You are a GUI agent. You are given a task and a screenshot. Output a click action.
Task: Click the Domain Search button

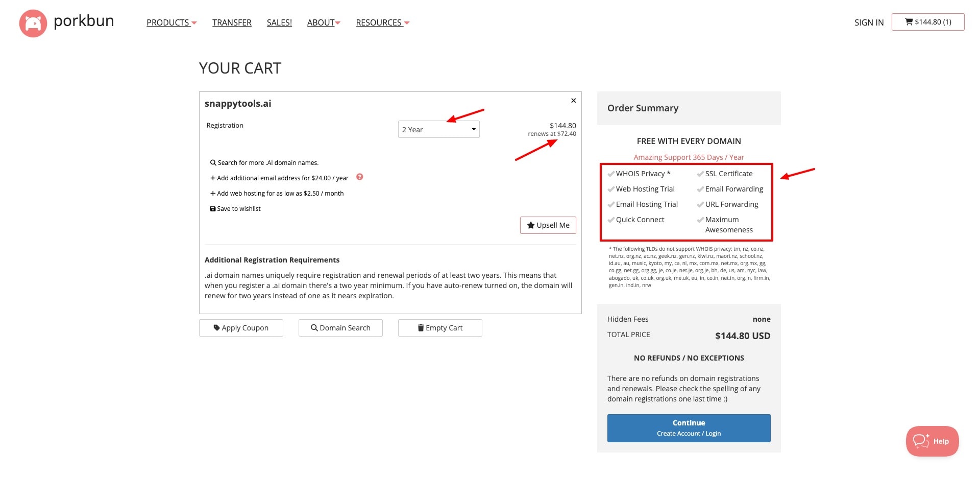coord(340,328)
